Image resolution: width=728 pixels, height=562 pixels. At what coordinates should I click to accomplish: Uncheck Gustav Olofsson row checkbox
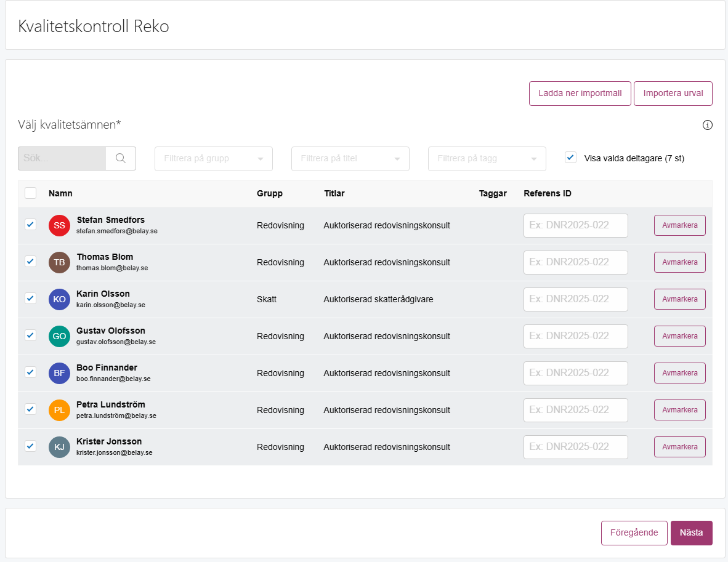[31, 335]
